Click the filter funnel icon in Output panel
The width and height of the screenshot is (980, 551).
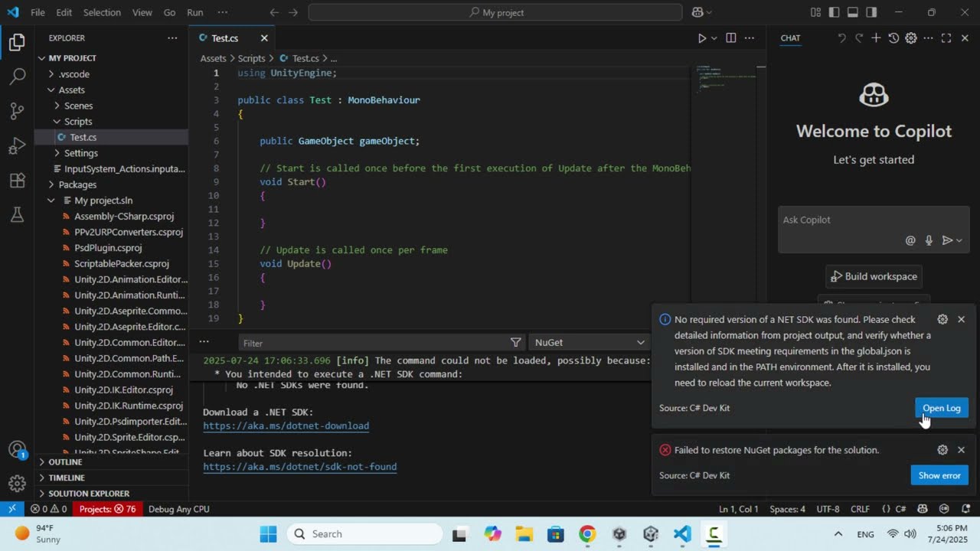coord(516,343)
